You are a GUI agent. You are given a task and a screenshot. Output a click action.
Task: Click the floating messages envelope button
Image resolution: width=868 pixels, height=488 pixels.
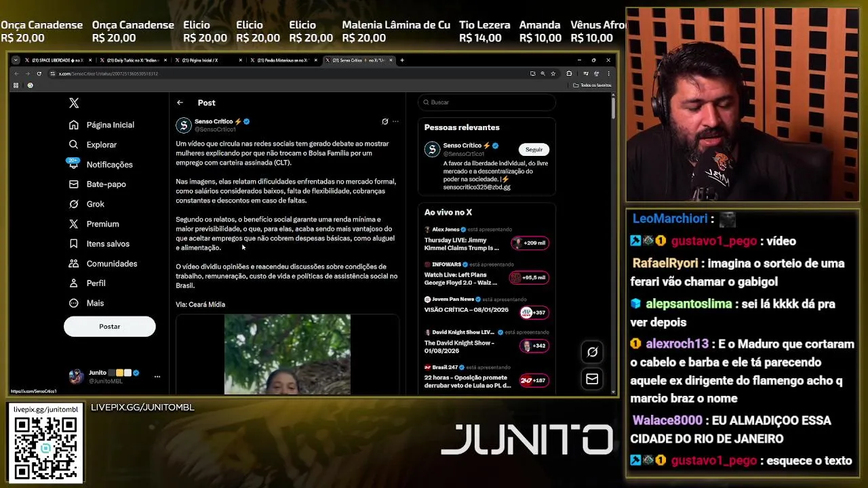pyautogui.click(x=592, y=379)
